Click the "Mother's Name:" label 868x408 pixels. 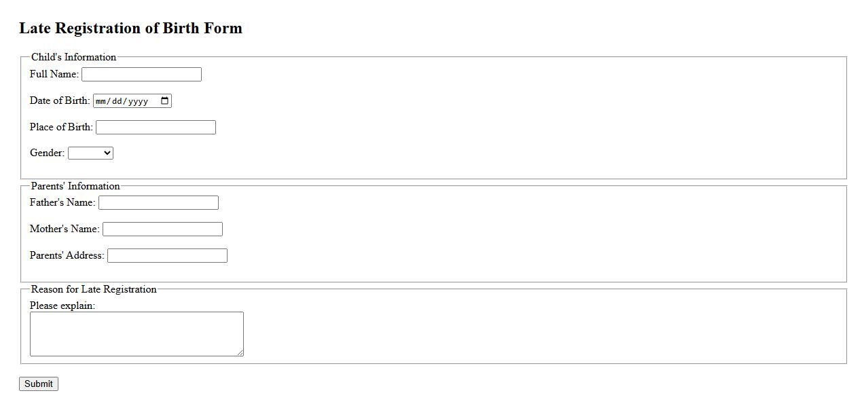(x=65, y=229)
